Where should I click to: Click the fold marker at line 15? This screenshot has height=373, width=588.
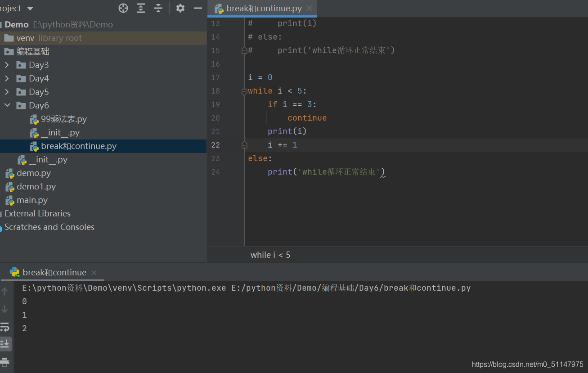pos(244,50)
